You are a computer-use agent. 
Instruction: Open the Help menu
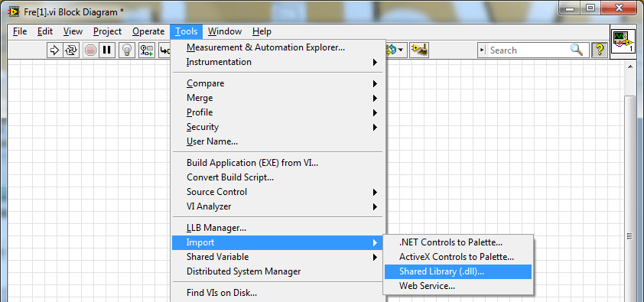coord(262,31)
